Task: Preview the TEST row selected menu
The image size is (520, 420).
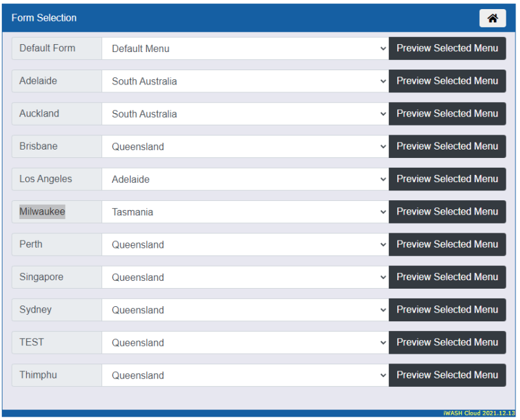Action: [x=447, y=343]
